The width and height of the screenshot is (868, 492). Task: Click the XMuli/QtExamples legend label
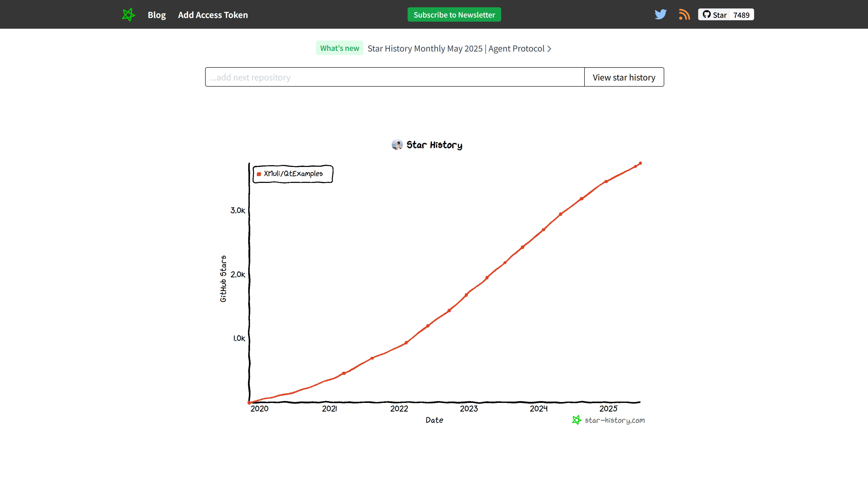pos(293,173)
